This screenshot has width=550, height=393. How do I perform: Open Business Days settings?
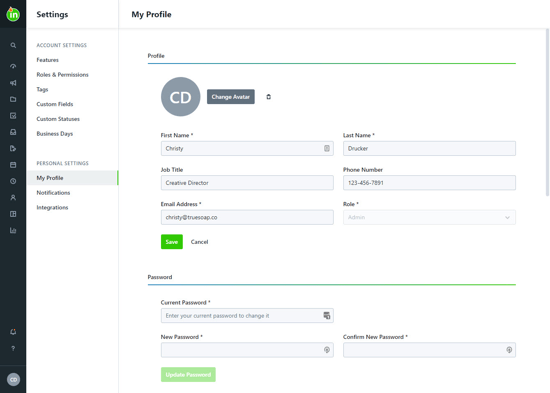click(x=55, y=134)
